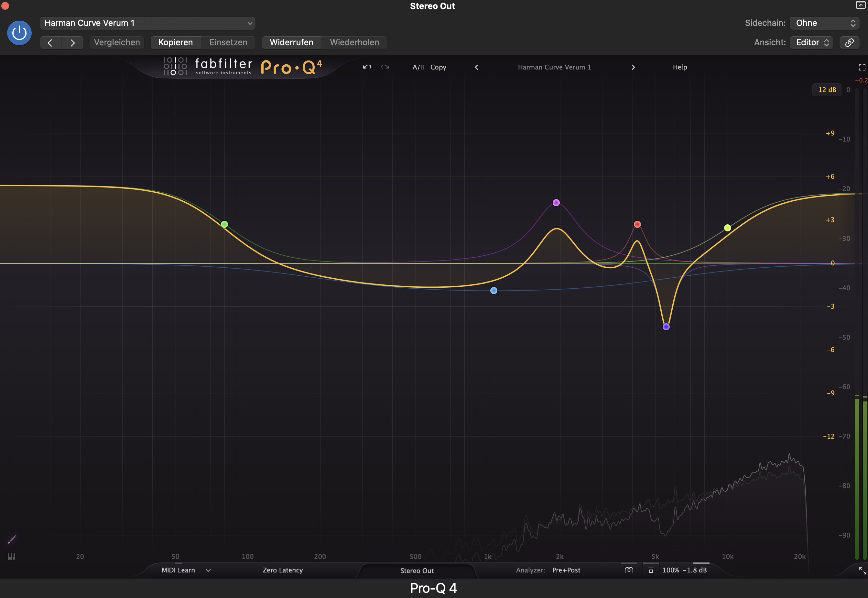Open the Zero Latency processing mode menu
868x598 pixels.
pos(283,570)
